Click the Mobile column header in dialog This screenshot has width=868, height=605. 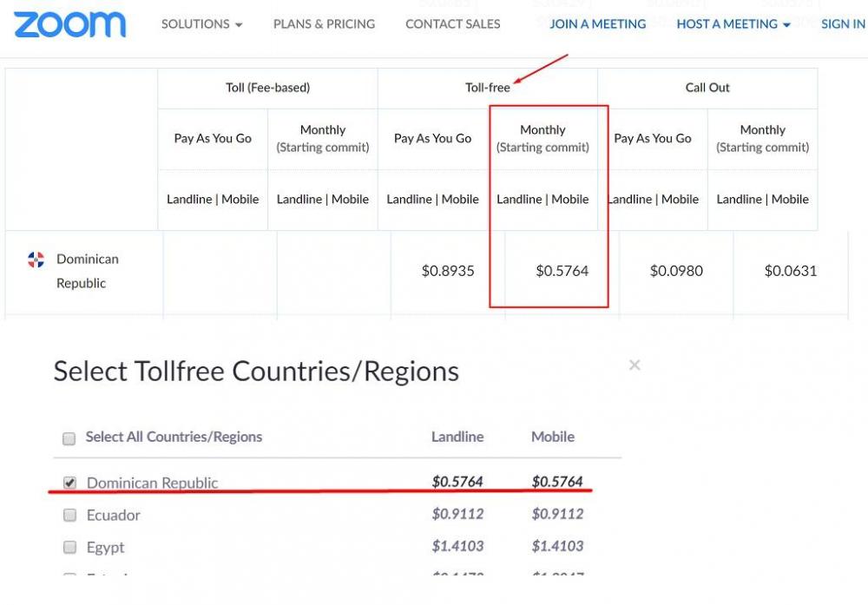click(553, 437)
